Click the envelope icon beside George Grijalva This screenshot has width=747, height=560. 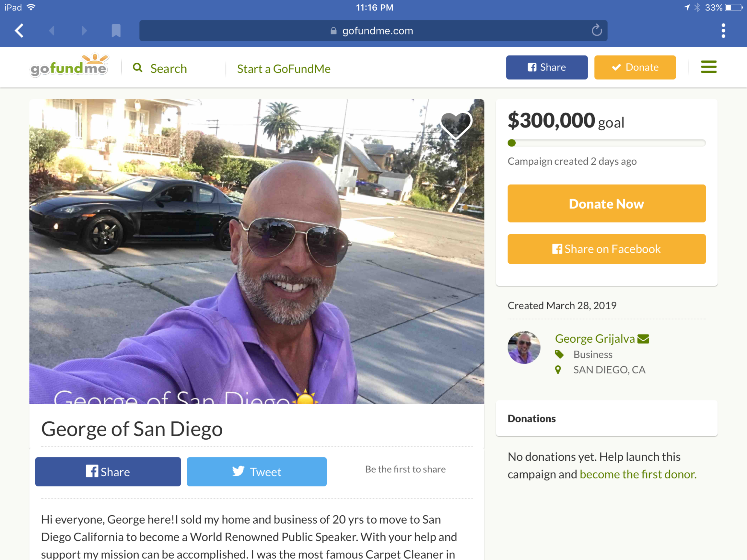pyautogui.click(x=643, y=339)
